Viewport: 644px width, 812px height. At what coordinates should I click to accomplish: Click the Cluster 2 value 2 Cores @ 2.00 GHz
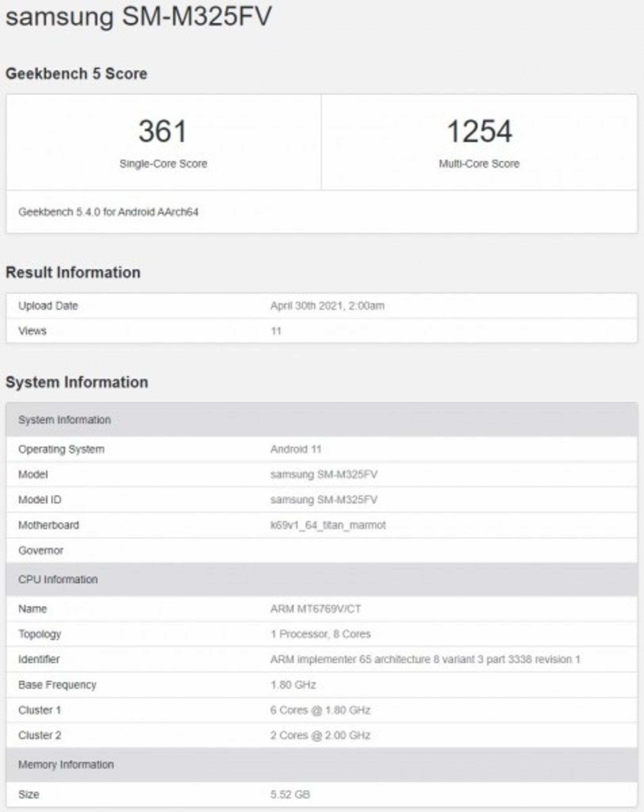pyautogui.click(x=320, y=735)
